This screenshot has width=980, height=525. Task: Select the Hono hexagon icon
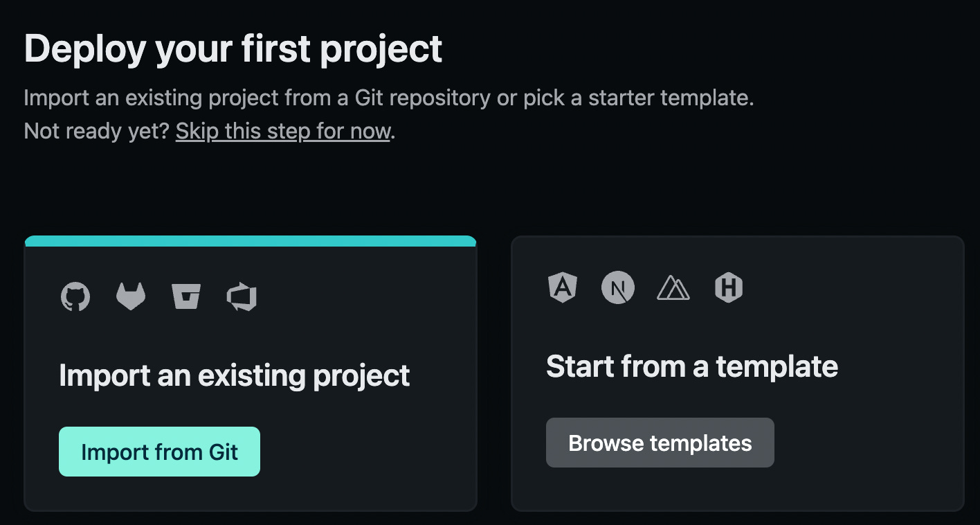(729, 287)
